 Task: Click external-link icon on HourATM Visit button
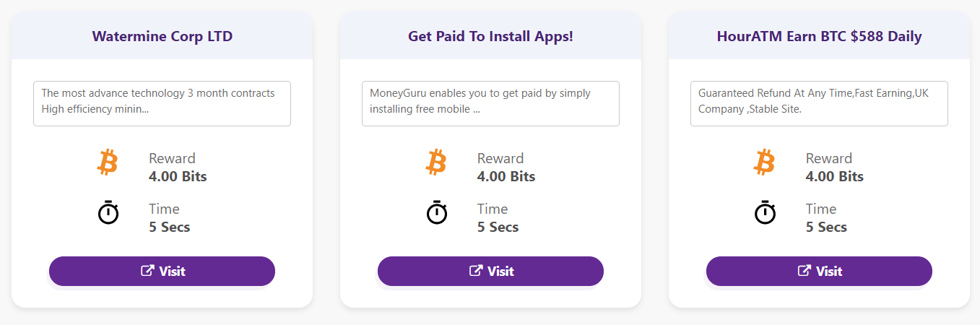click(x=804, y=271)
